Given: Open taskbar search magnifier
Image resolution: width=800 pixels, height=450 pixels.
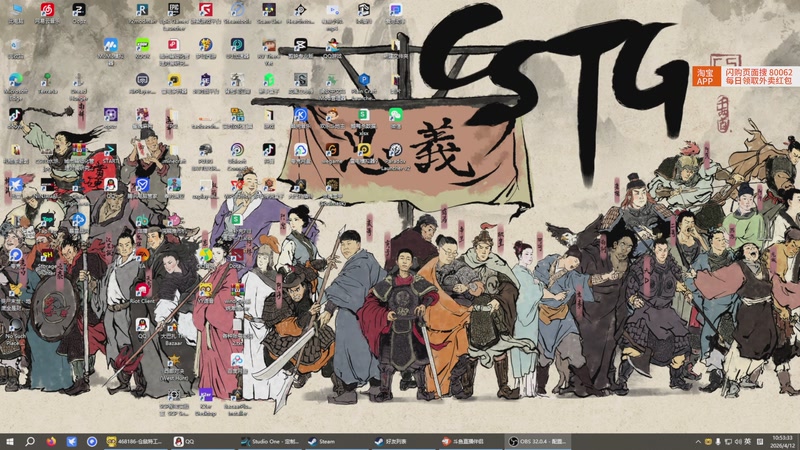Looking at the screenshot, I should (30, 441).
